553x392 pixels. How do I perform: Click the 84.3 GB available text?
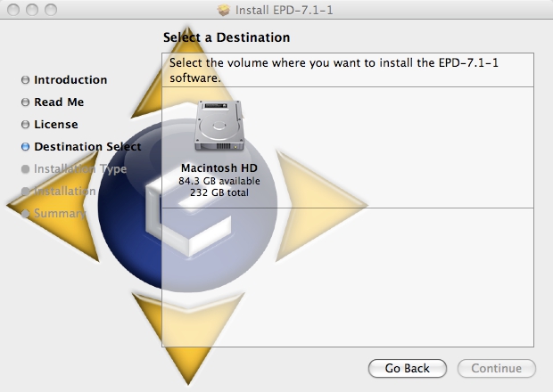[x=219, y=181]
